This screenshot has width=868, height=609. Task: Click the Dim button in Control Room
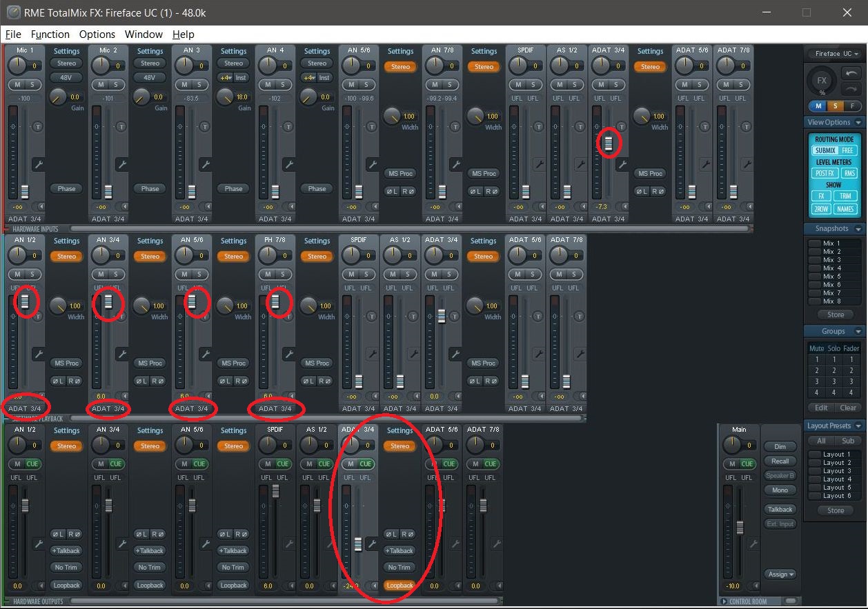coord(780,446)
